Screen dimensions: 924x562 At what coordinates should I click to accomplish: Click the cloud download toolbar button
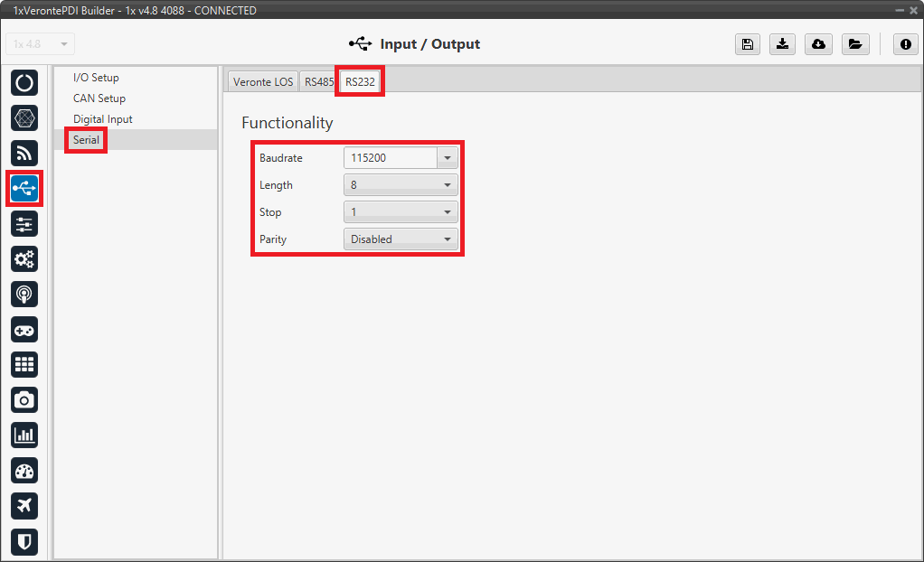click(818, 44)
